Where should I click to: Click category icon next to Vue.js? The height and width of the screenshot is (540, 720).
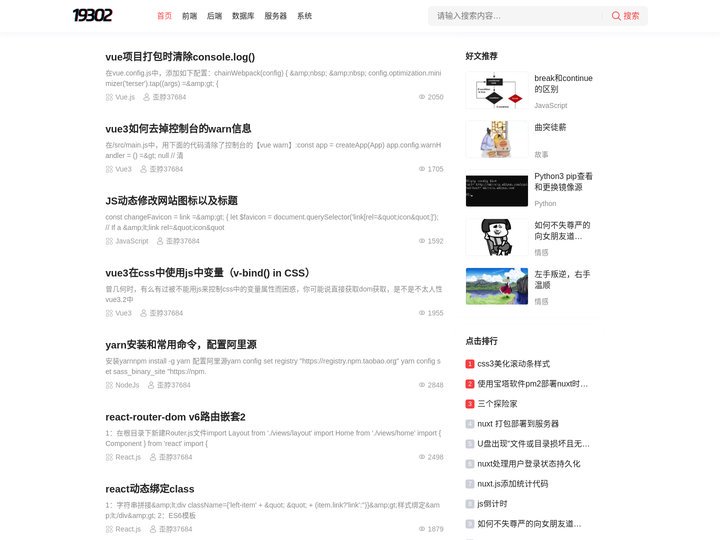109,97
